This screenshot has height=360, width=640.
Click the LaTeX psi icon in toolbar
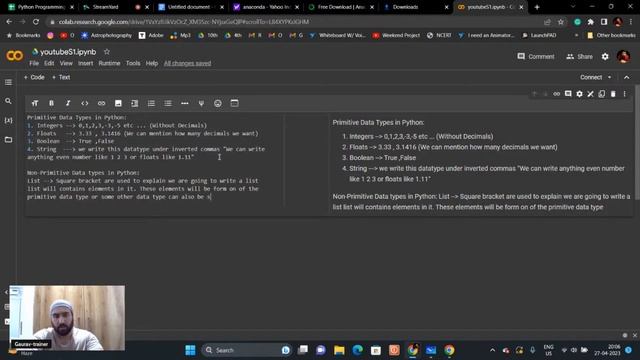point(201,103)
